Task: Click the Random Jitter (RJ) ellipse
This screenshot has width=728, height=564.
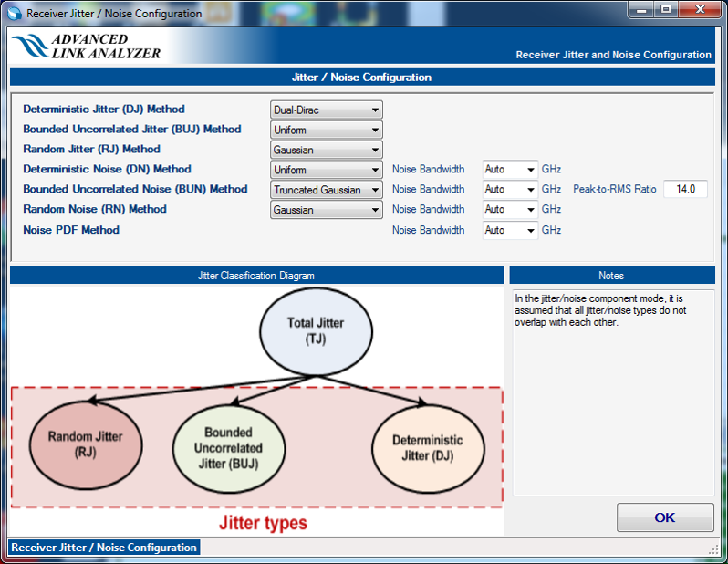Action: tap(86, 445)
